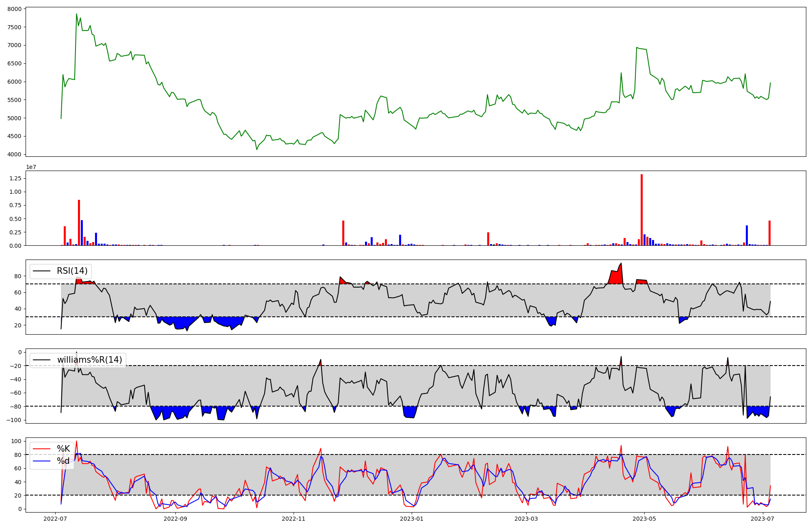Click the red %K legend line swatch
This screenshot has width=812, height=528.
[41, 449]
